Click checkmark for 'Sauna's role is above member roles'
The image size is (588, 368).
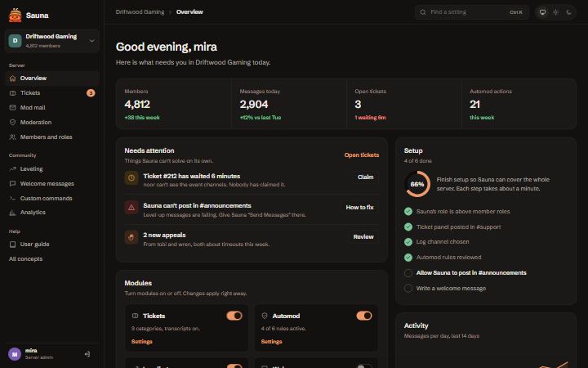[408, 212]
